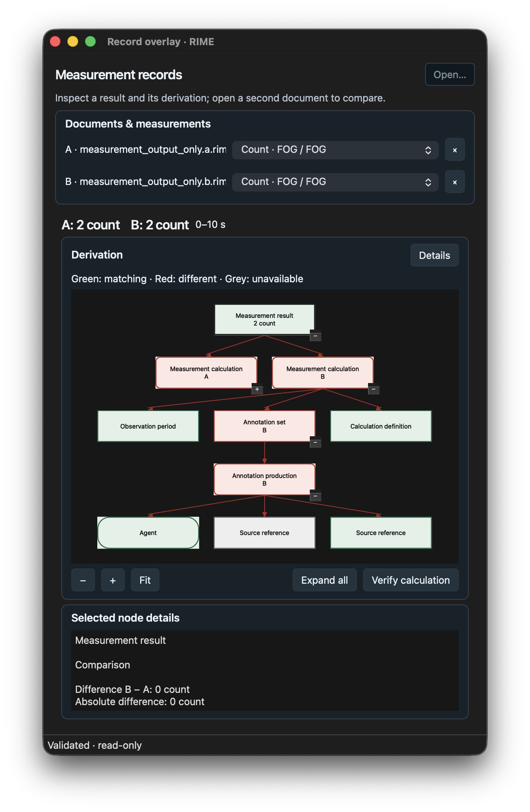Remove document B with its x button
Image resolution: width=530 pixels, height=812 pixels.
point(455,182)
